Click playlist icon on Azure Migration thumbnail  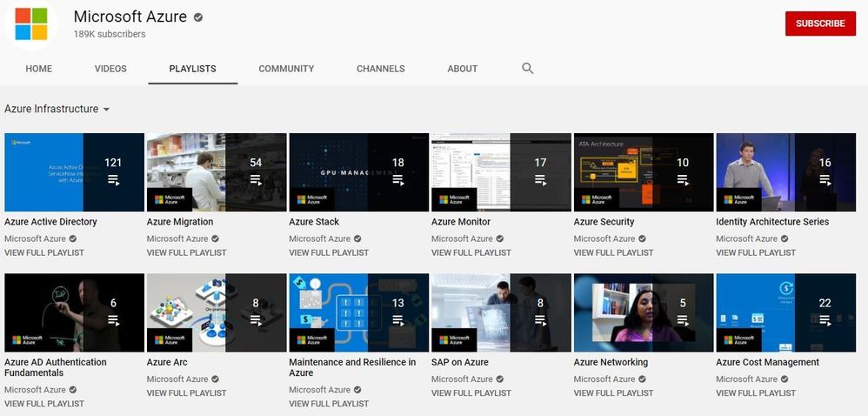coord(256,180)
